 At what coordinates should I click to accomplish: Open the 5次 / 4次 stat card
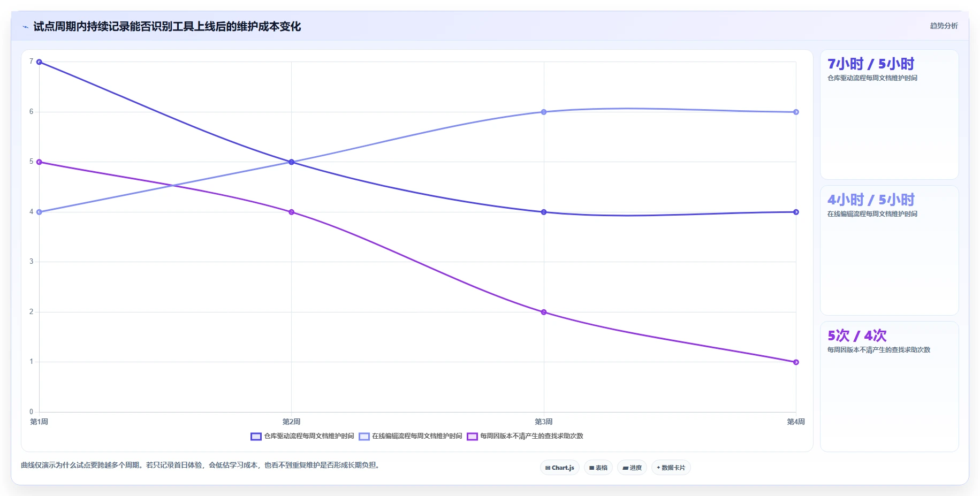[889, 386]
